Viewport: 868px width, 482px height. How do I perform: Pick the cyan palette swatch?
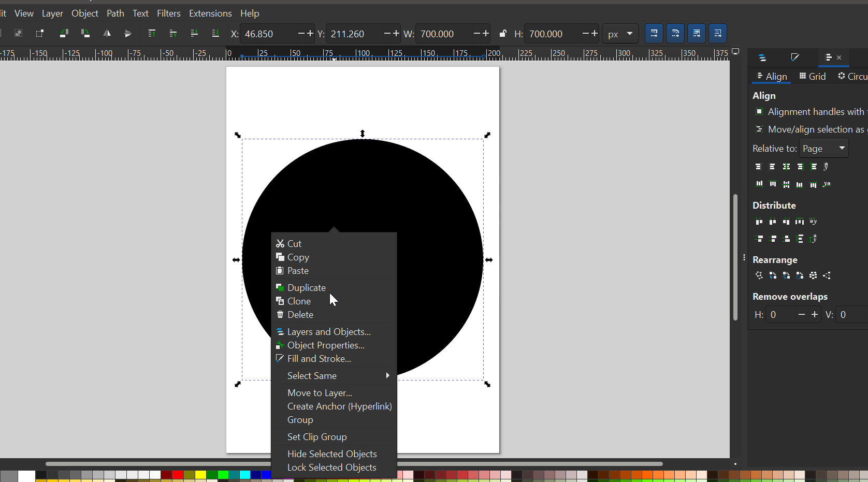coord(245,475)
